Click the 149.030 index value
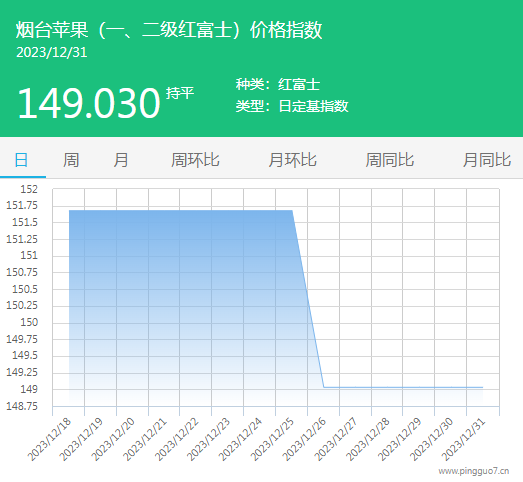This screenshot has width=523, height=482. point(89,103)
